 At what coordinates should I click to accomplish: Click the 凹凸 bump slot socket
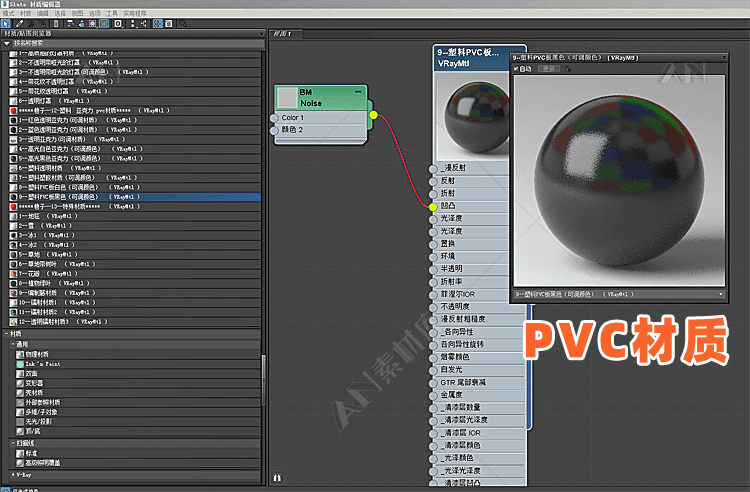click(433, 207)
